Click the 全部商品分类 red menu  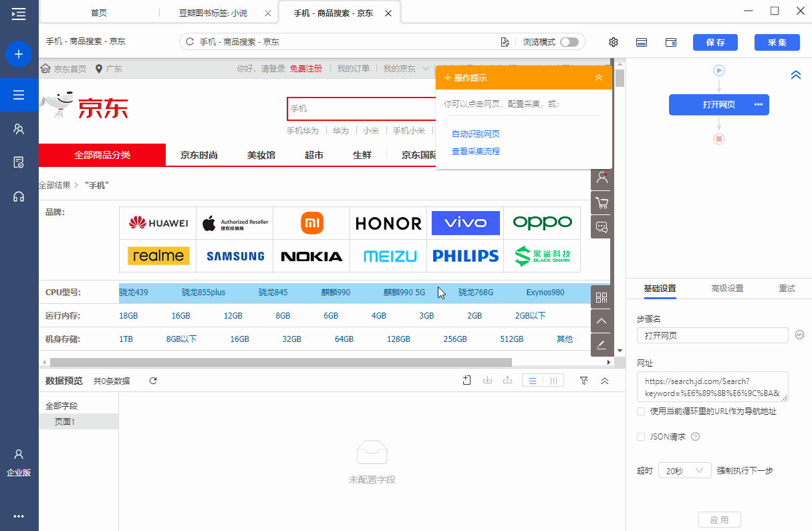click(102, 155)
